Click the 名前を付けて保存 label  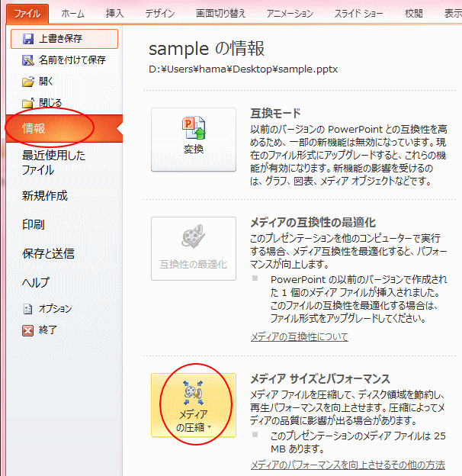coord(72,60)
